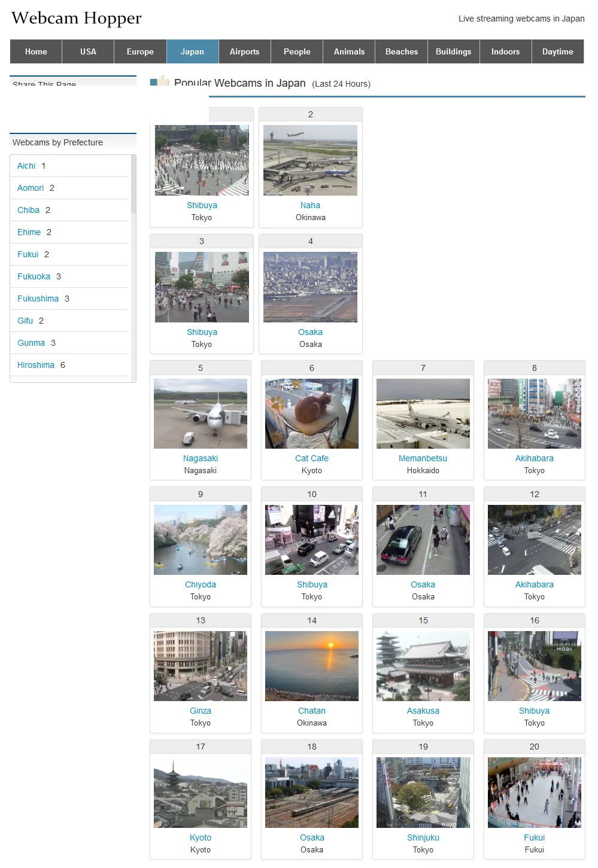Open Fukuoka prefecture webcams
The image size is (598, 868).
[x=34, y=276]
